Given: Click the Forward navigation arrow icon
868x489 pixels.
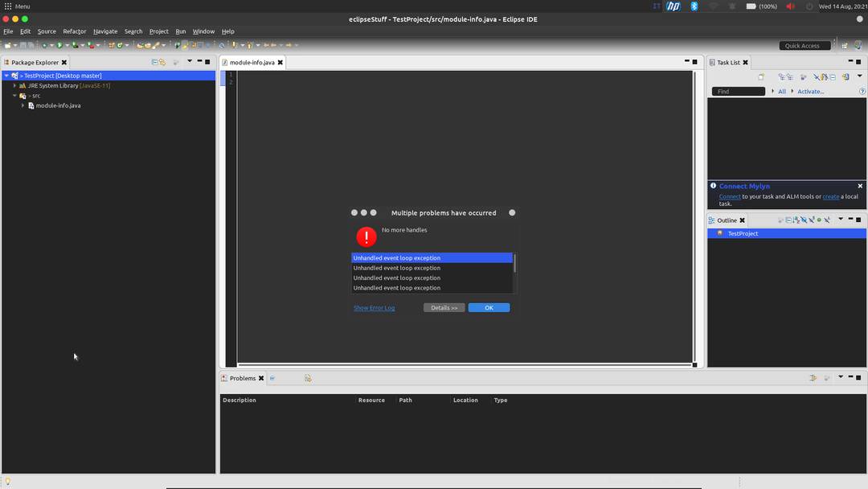Looking at the screenshot, I should [289, 45].
